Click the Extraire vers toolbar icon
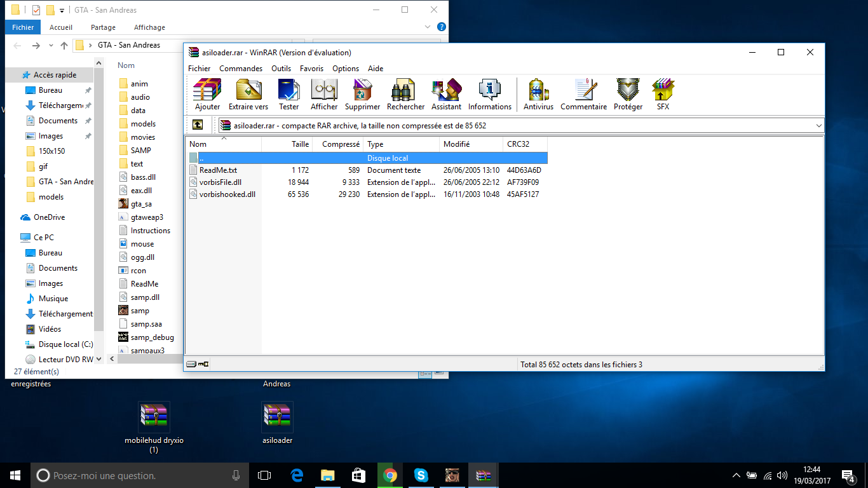 click(x=248, y=95)
